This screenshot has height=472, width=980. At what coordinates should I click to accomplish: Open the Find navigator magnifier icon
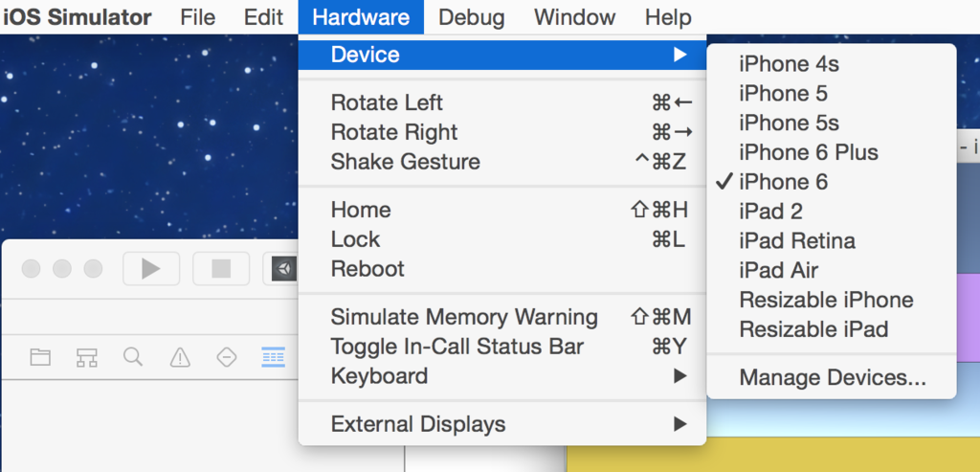tap(133, 358)
